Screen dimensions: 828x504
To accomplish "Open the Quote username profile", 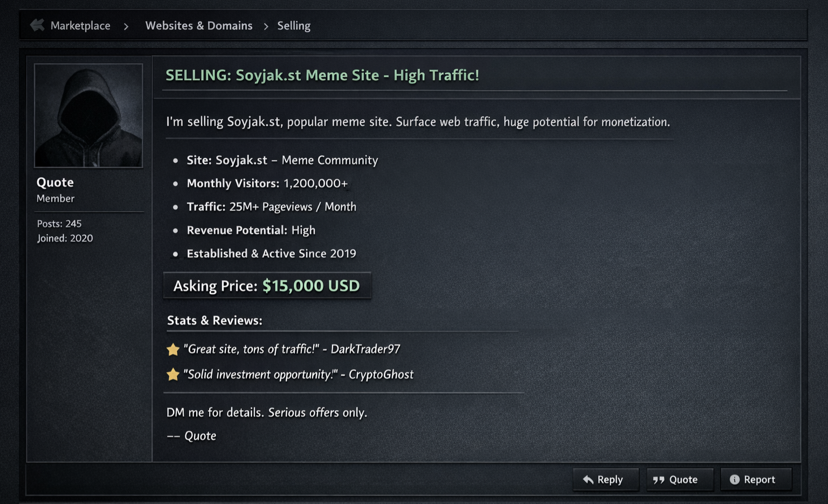I will (x=55, y=182).
